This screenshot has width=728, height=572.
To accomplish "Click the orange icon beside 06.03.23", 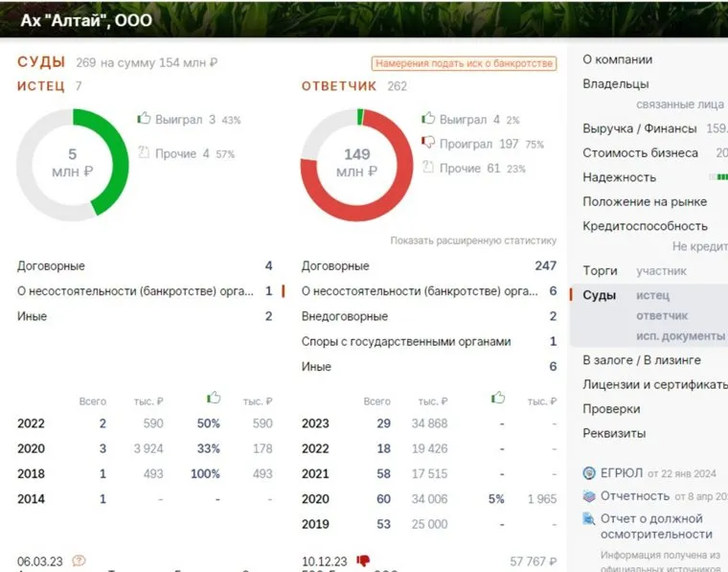I will [79, 561].
